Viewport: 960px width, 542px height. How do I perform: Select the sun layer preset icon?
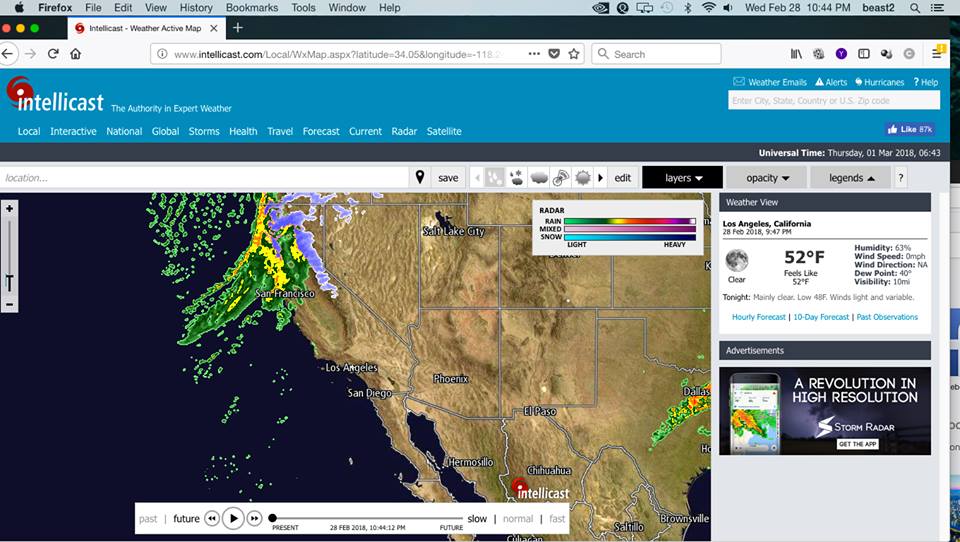[x=583, y=178]
